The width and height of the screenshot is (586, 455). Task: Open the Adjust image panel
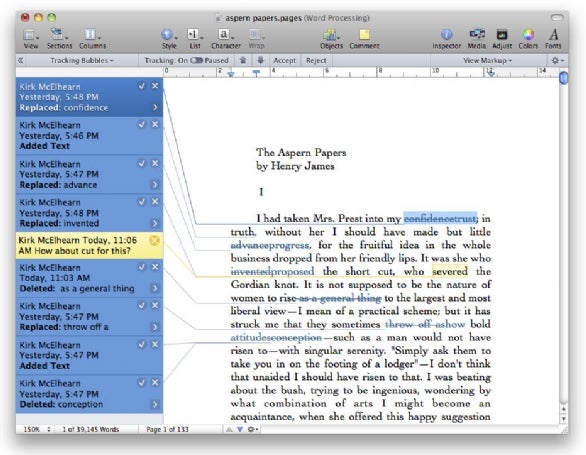pos(502,39)
